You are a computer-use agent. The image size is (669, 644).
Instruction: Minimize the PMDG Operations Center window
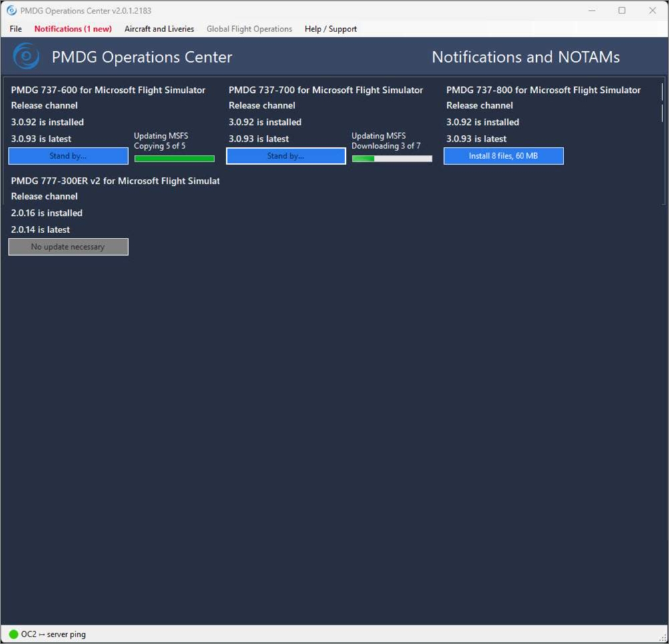pyautogui.click(x=592, y=11)
